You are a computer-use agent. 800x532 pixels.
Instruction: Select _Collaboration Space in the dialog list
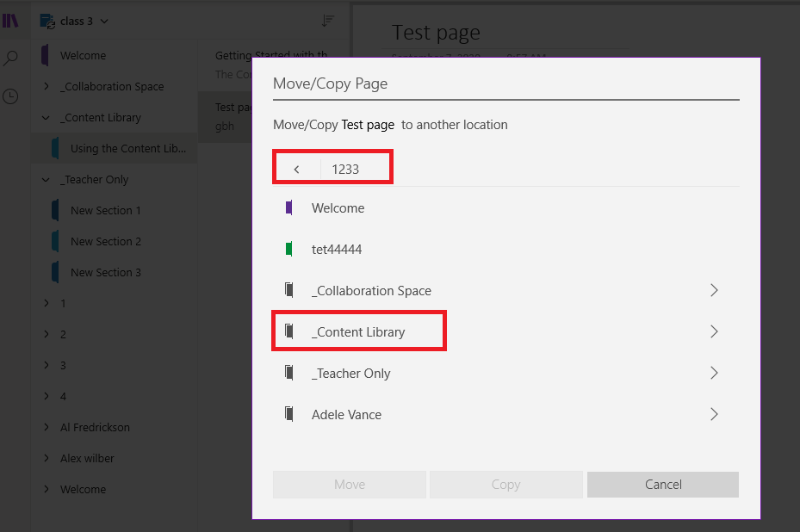[506, 290]
